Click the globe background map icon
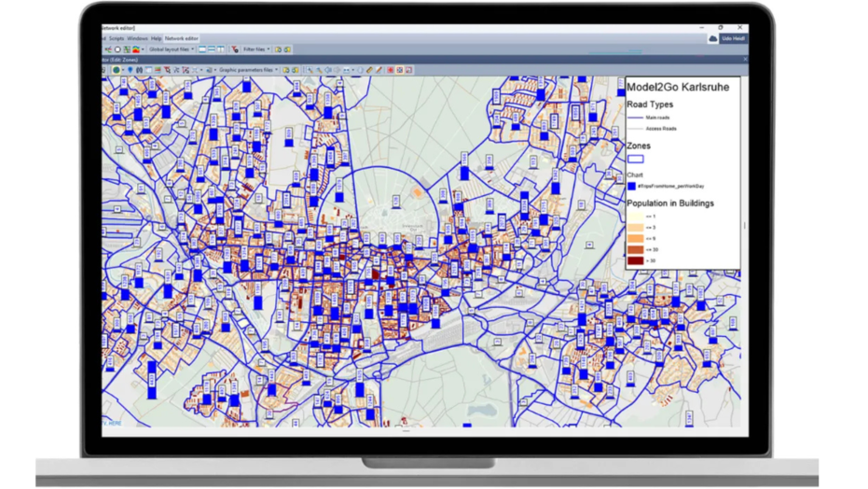This screenshot has height=489, width=868. [117, 70]
